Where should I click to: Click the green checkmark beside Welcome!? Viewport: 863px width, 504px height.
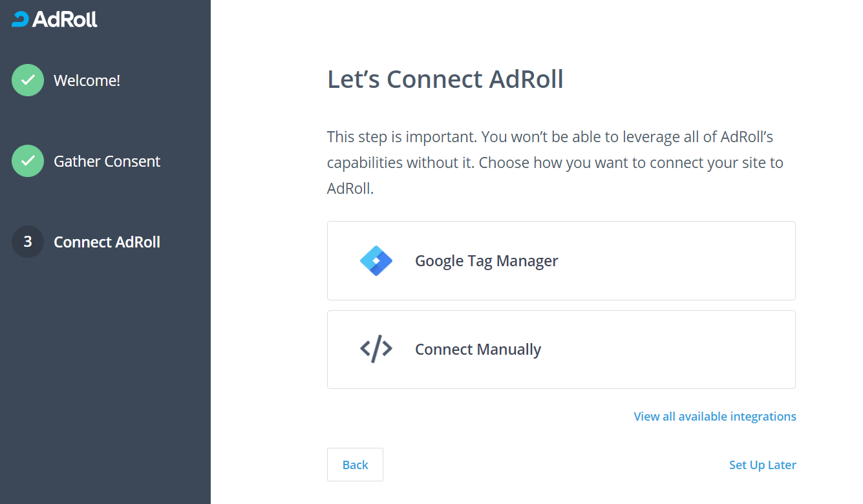pyautogui.click(x=28, y=80)
